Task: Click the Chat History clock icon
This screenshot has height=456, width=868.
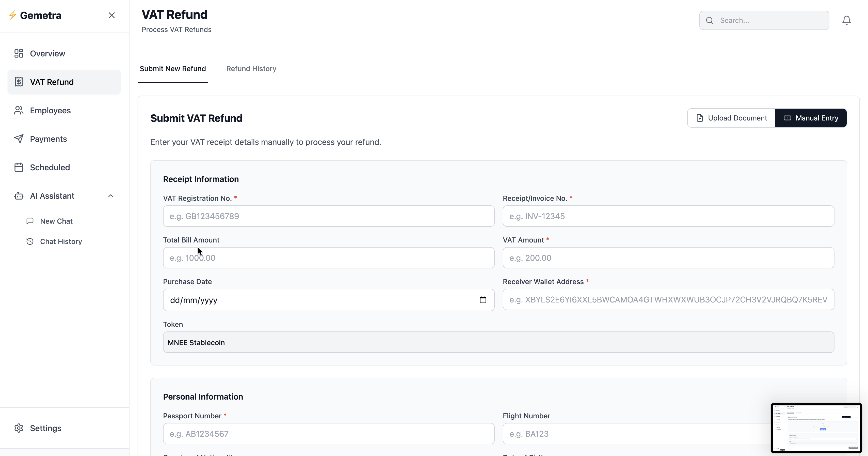Action: click(30, 241)
